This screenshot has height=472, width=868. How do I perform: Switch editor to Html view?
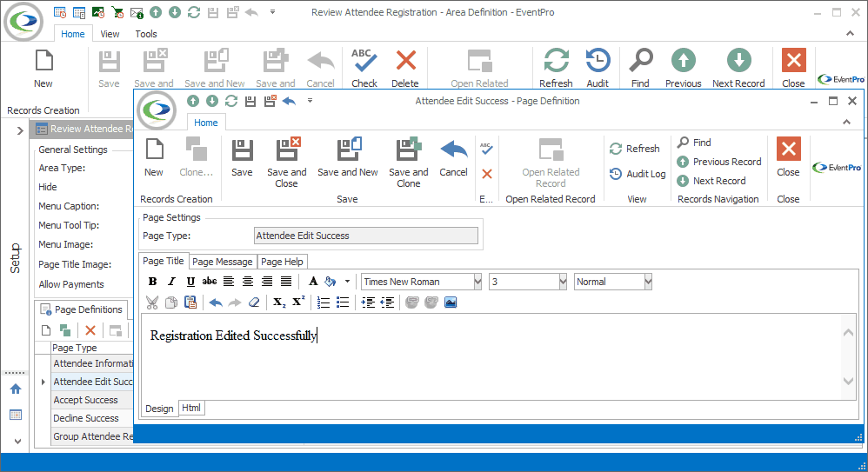tap(191, 408)
